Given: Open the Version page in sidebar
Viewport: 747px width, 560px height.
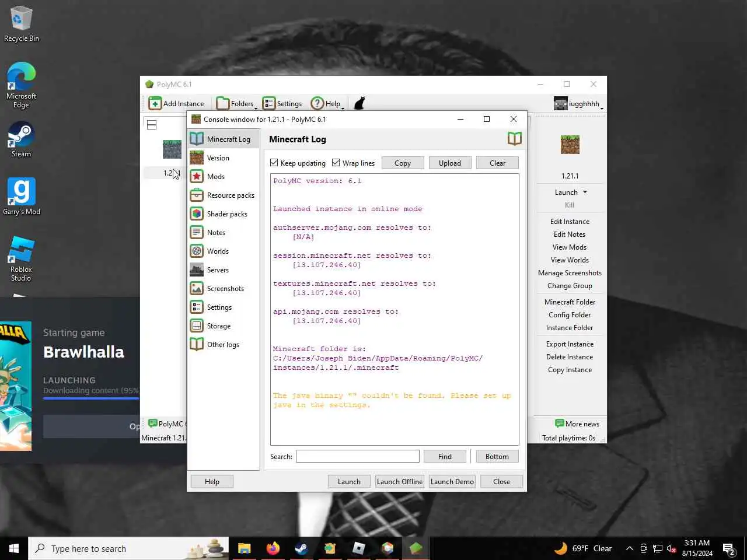Looking at the screenshot, I should [x=224, y=157].
